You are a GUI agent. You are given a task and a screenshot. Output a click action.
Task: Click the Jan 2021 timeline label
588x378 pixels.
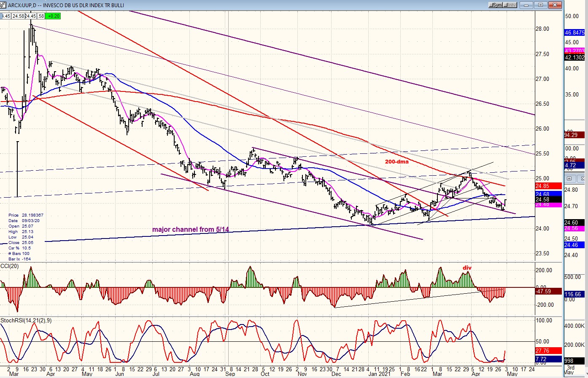379,373
